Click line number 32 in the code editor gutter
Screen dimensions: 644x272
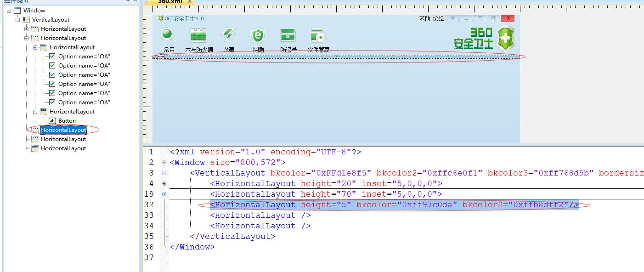[148, 204]
